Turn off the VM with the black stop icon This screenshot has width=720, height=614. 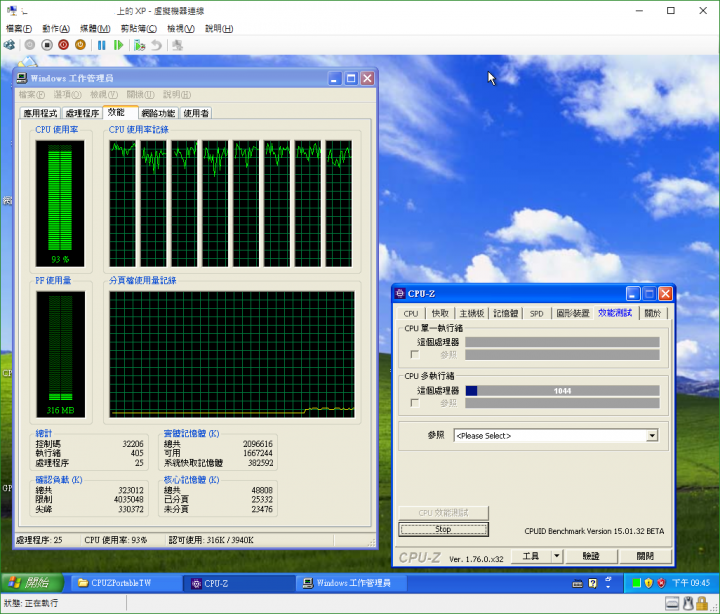pos(47,45)
